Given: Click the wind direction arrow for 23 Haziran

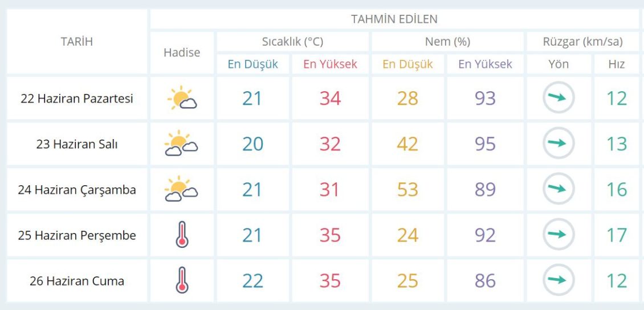Looking at the screenshot, I should [558, 144].
